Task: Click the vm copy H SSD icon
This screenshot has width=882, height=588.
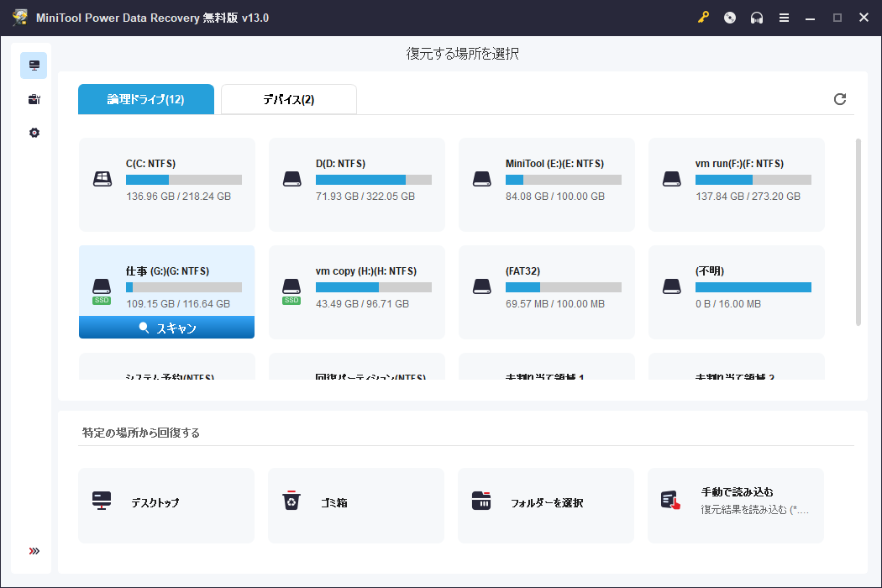Action: point(291,291)
